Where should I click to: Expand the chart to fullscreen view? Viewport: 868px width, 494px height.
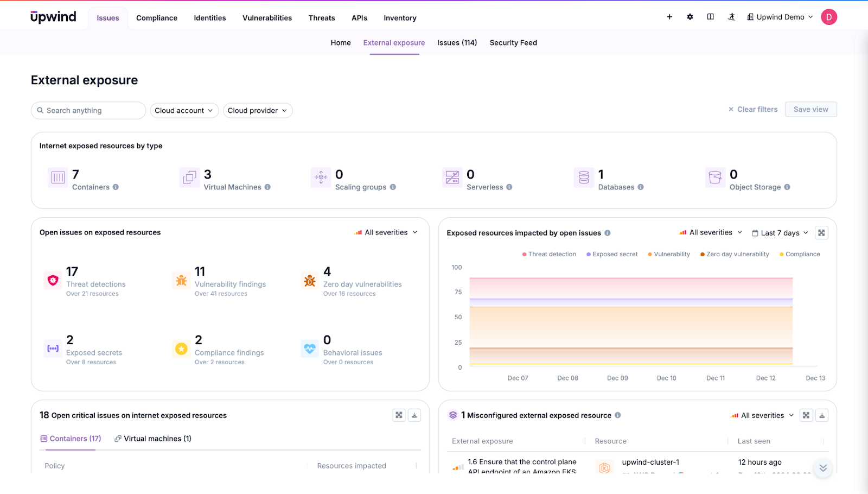point(821,232)
